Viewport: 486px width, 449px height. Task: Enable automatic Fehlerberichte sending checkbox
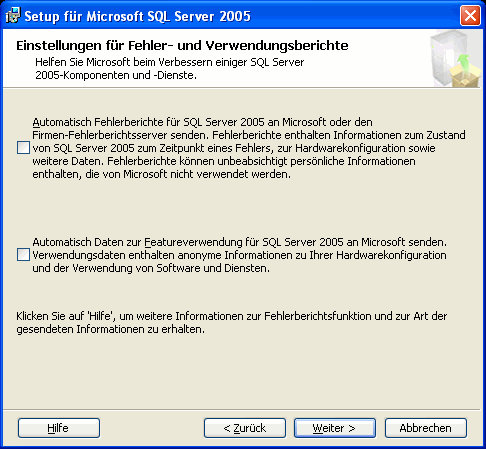pos(23,147)
